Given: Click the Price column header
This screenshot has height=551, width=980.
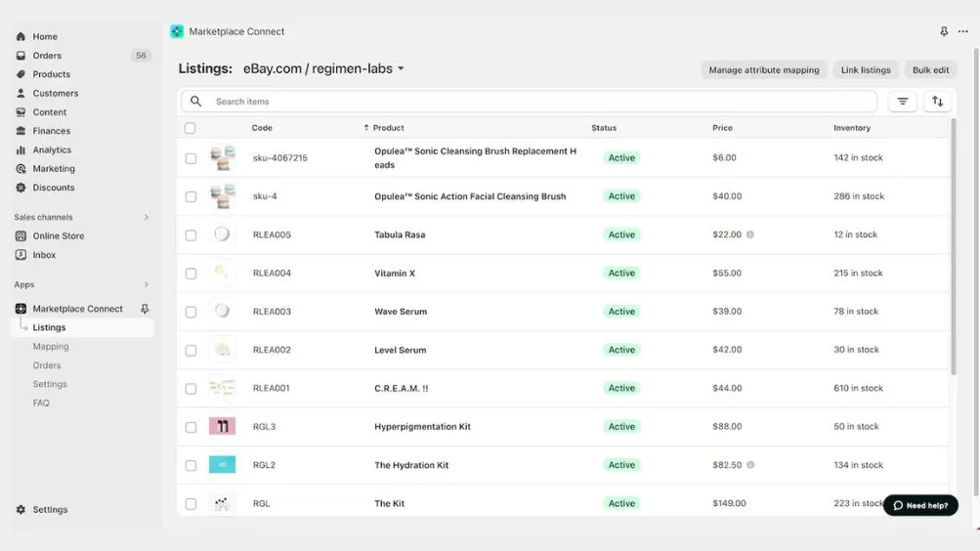Looking at the screenshot, I should click(x=722, y=127).
